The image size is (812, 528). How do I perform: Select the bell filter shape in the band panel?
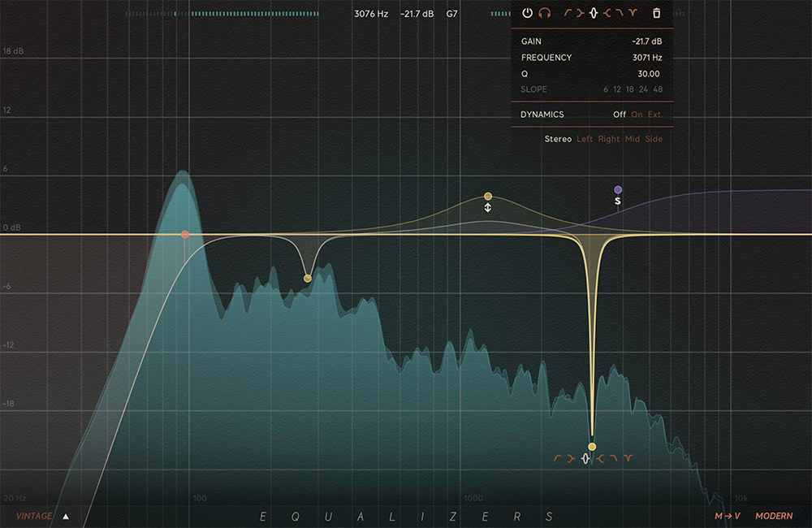coord(594,13)
